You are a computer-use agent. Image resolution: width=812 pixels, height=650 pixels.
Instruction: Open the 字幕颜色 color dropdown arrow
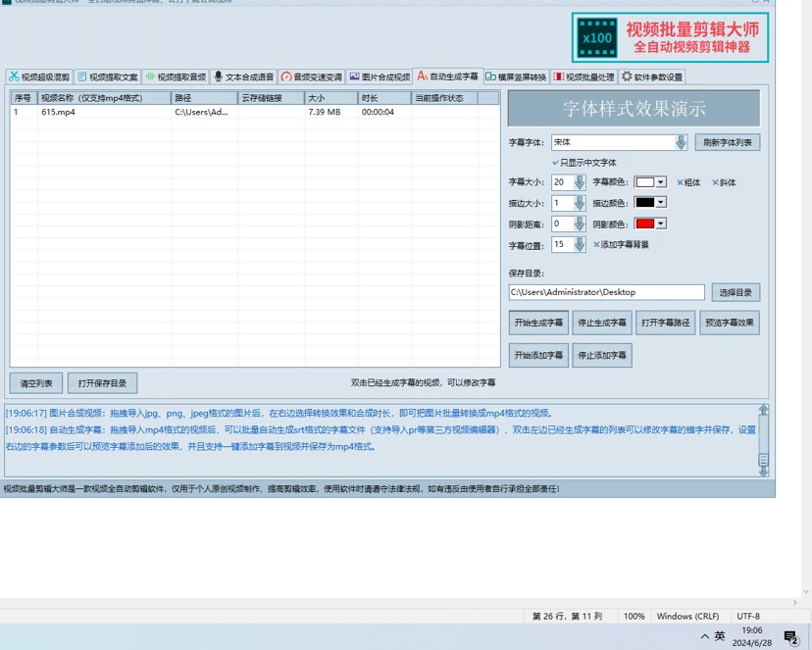(661, 182)
